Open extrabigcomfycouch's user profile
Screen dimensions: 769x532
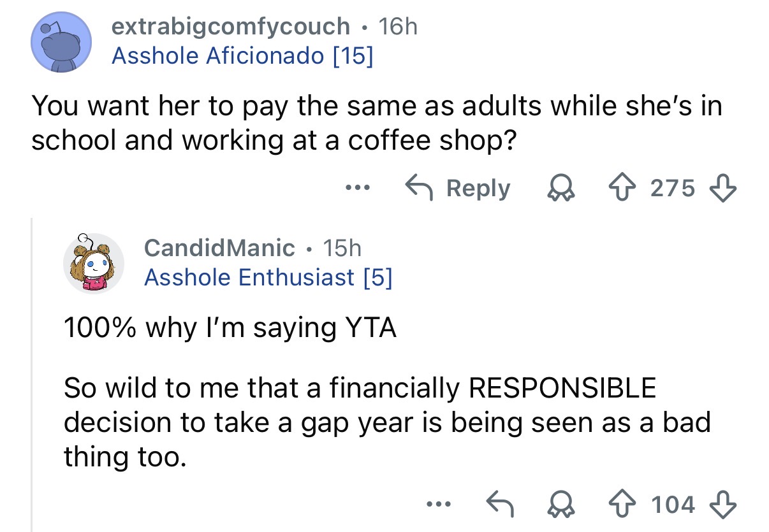click(x=230, y=26)
